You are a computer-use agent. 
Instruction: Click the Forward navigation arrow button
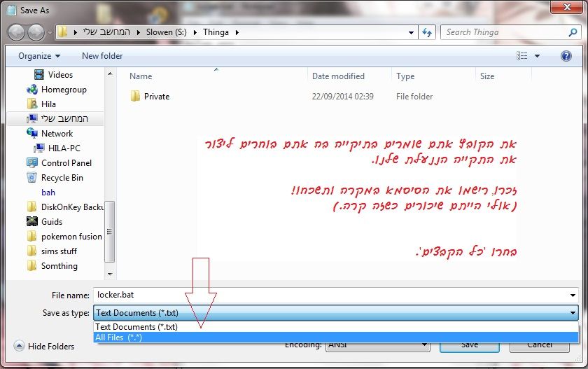pos(36,32)
